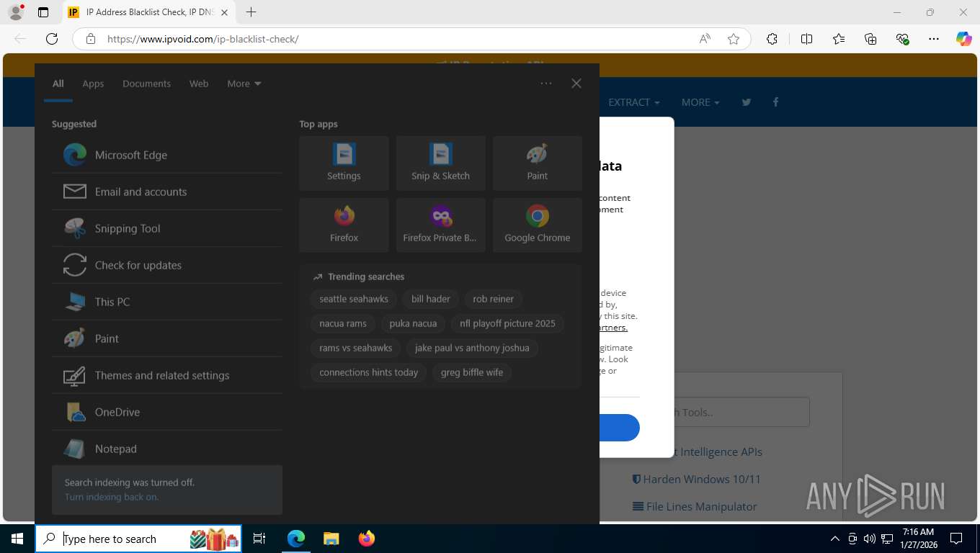Screen dimensions: 980x553
Task: Close the Windows search panel
Action: [576, 84]
